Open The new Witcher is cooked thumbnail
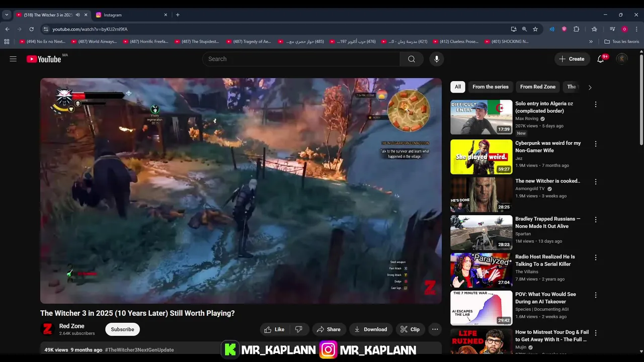 pyautogui.click(x=481, y=195)
